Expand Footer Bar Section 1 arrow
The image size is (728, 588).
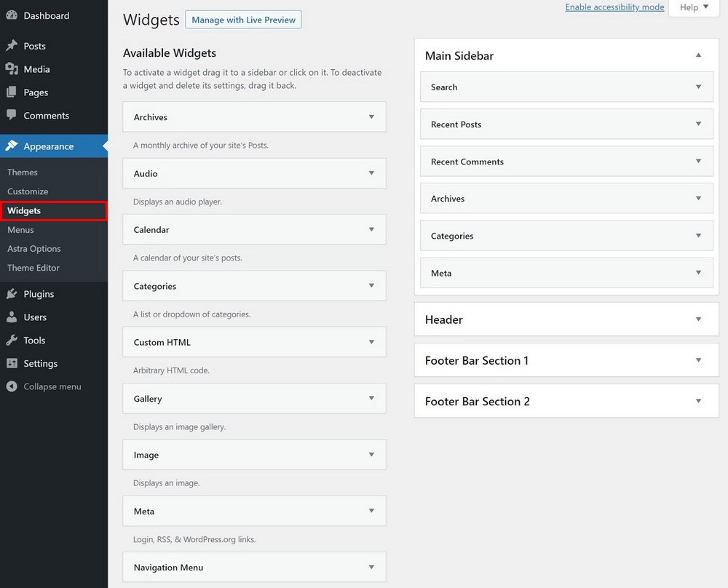[x=698, y=360]
